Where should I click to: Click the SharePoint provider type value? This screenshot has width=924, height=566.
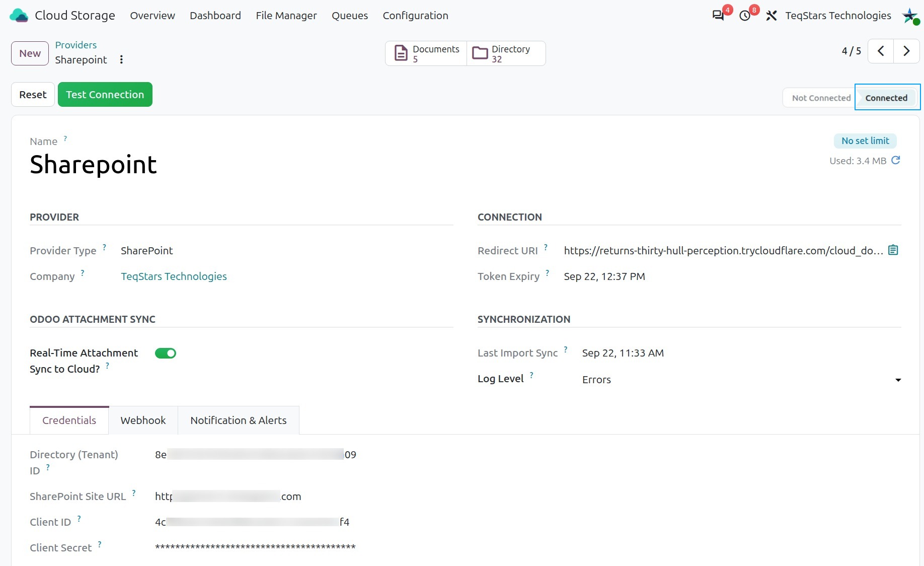coord(146,251)
